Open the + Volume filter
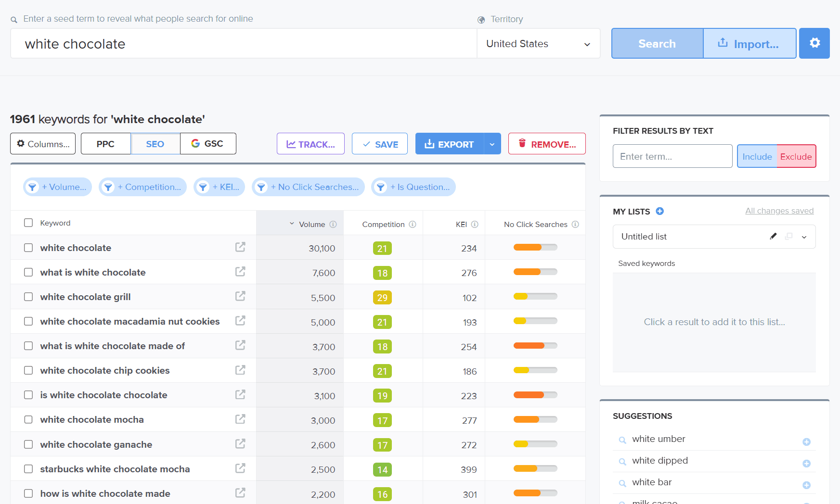Viewport: 840px width, 504px height. click(58, 187)
